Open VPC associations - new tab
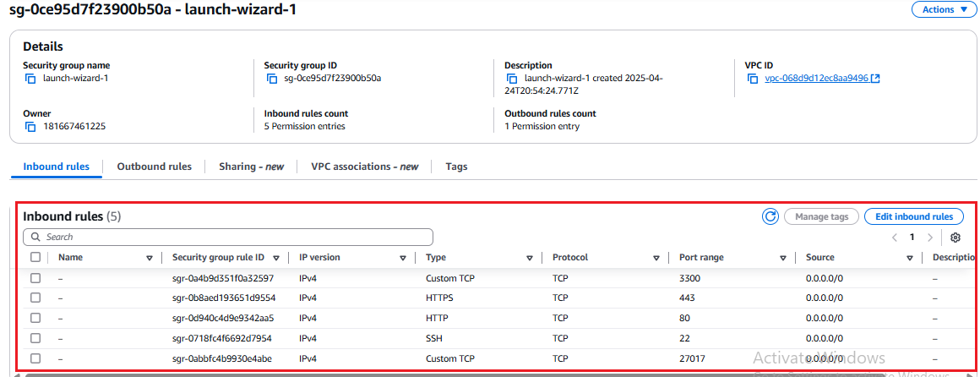The width and height of the screenshot is (980, 377). point(365,167)
